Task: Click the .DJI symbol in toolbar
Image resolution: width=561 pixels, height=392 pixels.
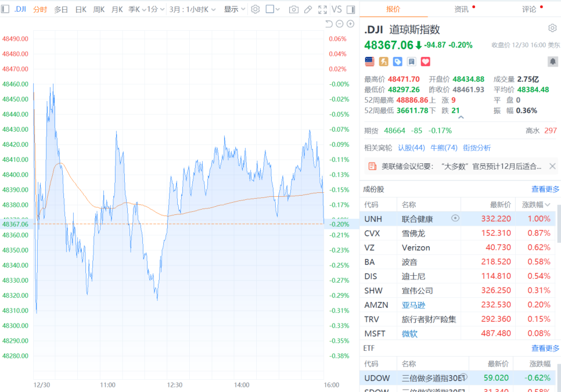Action: 20,9
